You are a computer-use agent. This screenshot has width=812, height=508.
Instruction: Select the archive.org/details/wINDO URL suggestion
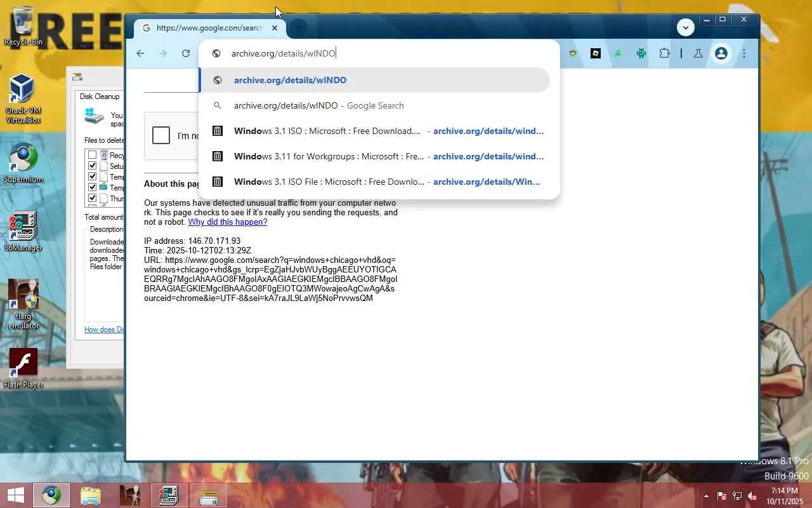pyautogui.click(x=374, y=80)
